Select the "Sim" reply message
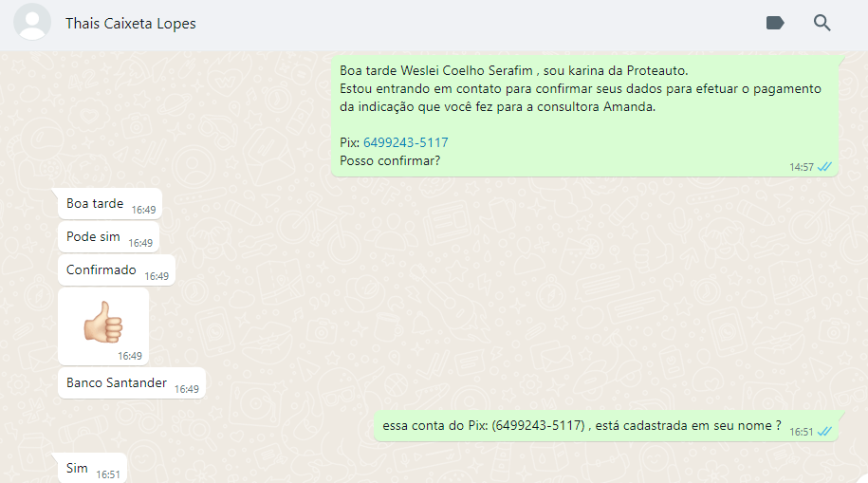868x483 pixels. 92,469
